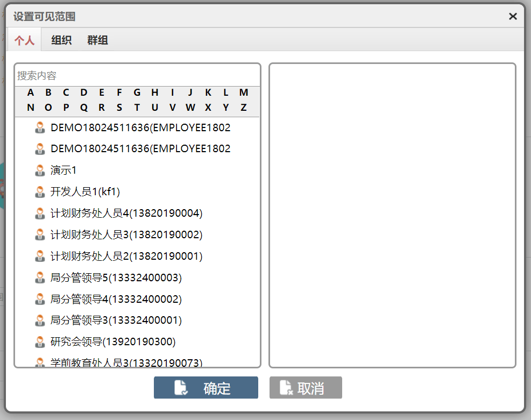Select the 个人 tab
The image size is (531, 420).
pos(24,40)
